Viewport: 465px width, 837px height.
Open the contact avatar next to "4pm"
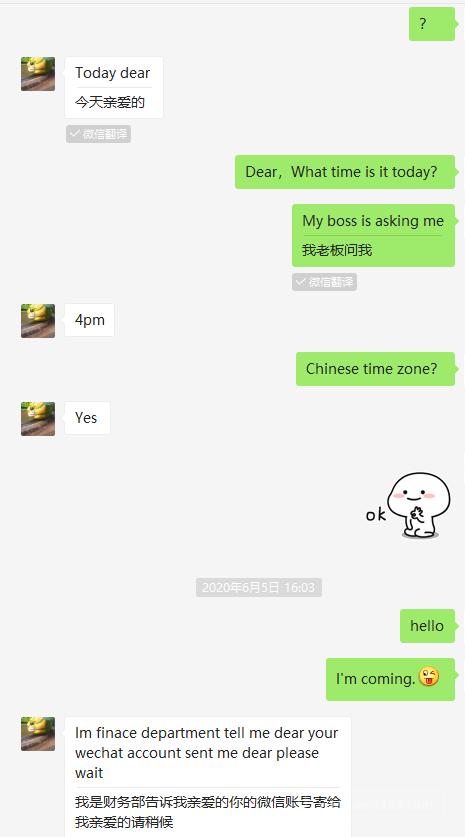pyautogui.click(x=38, y=321)
